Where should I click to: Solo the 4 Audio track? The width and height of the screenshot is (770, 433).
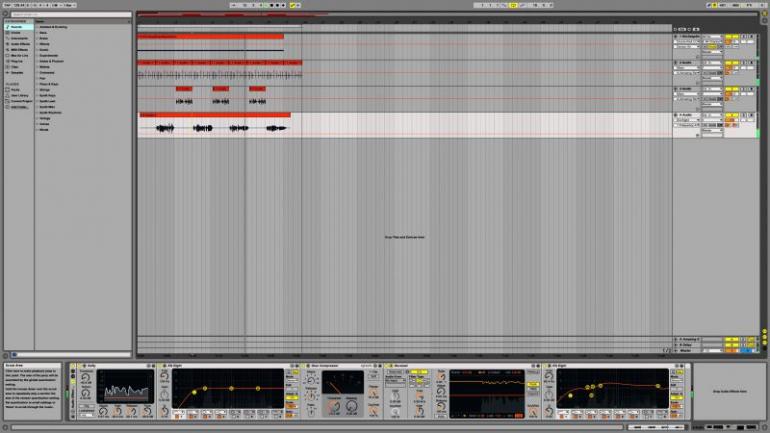[x=744, y=115]
